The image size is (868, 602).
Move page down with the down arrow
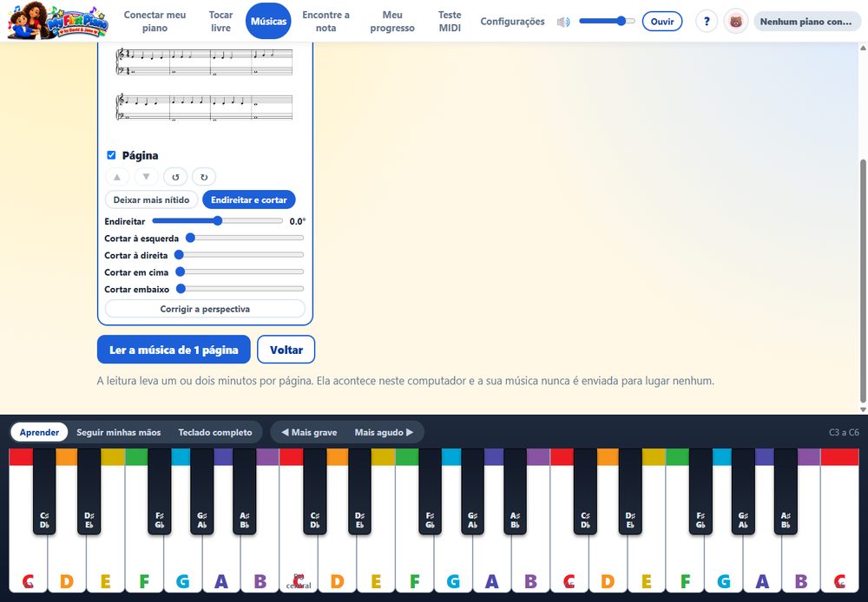146,177
